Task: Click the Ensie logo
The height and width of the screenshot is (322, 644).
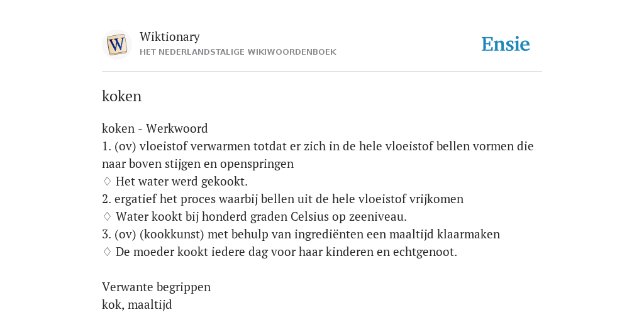Action: click(506, 45)
